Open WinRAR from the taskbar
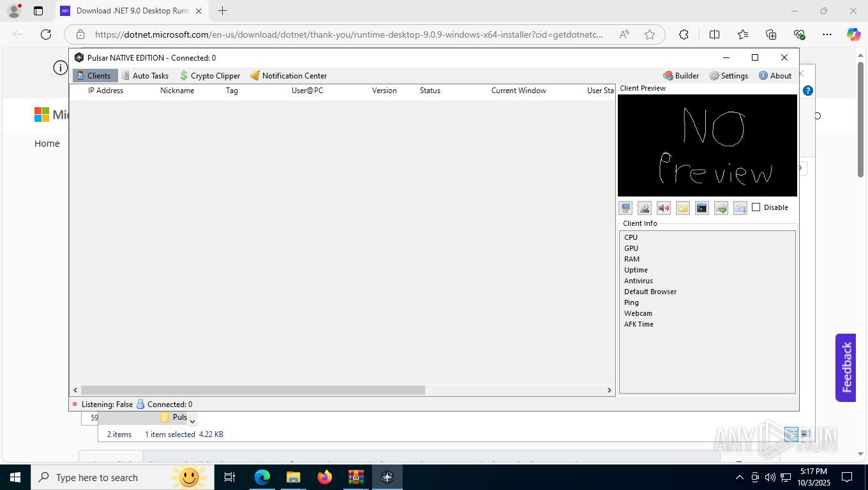This screenshot has height=490, width=868. tap(356, 477)
